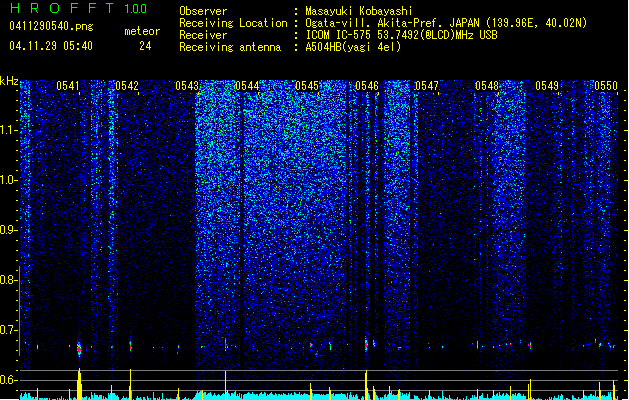Click the 0546 time marker

coord(367,86)
